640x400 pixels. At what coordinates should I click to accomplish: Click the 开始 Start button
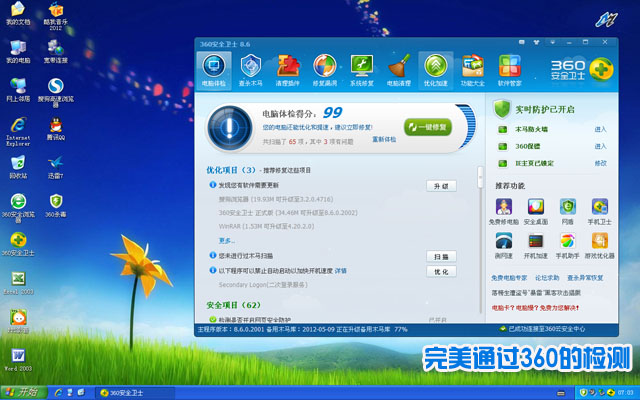(x=23, y=393)
